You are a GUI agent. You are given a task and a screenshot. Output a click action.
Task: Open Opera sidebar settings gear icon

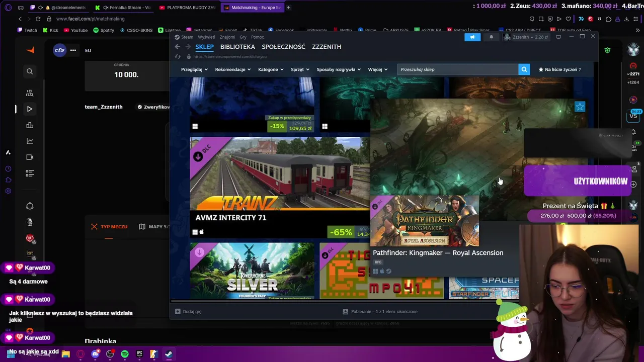click(x=8, y=191)
